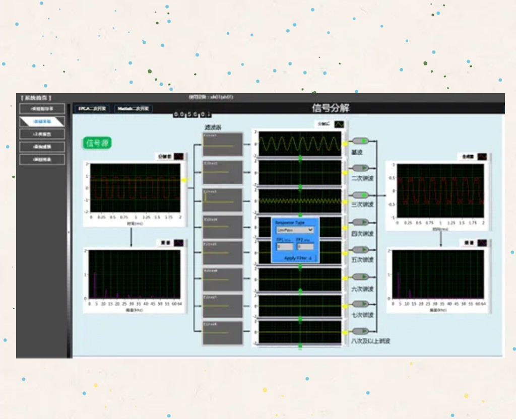Select the first sidebar menu item

[42, 108]
